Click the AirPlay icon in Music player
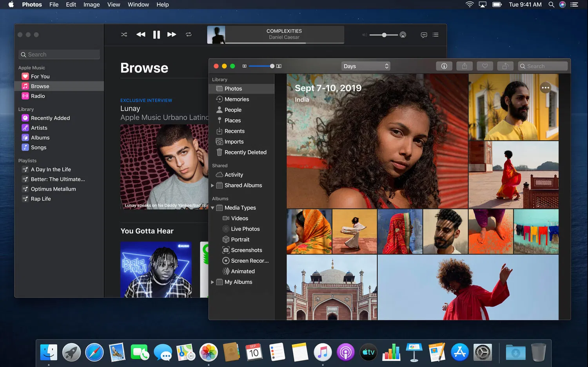This screenshot has width=588, height=367. point(403,35)
